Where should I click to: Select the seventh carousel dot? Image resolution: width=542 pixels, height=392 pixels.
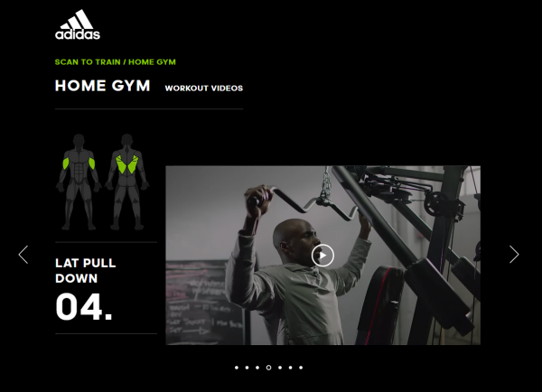pyautogui.click(x=301, y=368)
